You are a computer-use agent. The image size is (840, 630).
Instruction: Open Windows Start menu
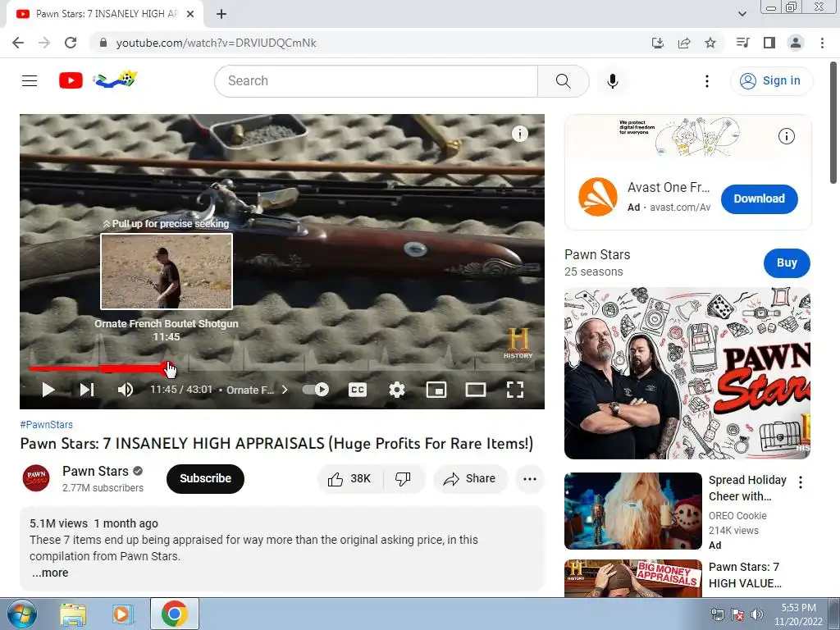(x=21, y=614)
